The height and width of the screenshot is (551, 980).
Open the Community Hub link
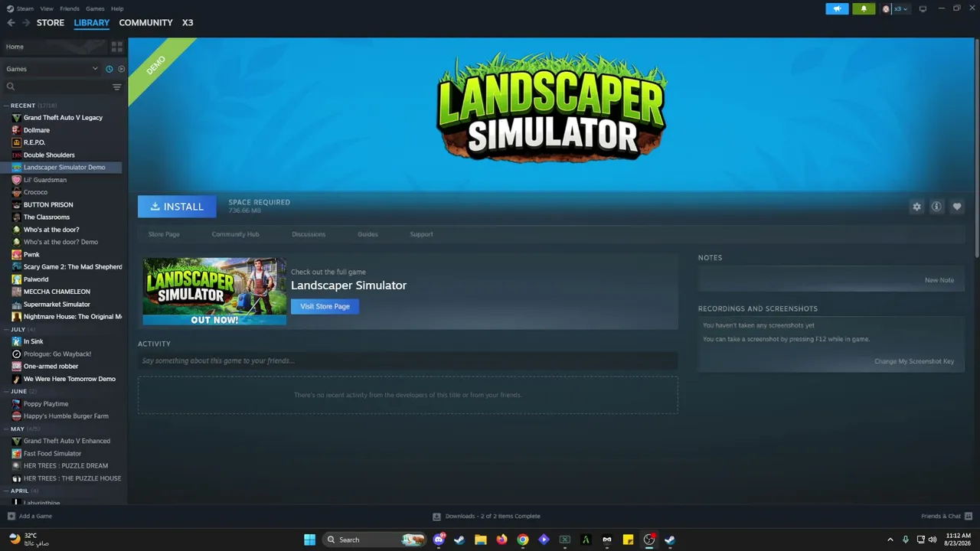(235, 234)
